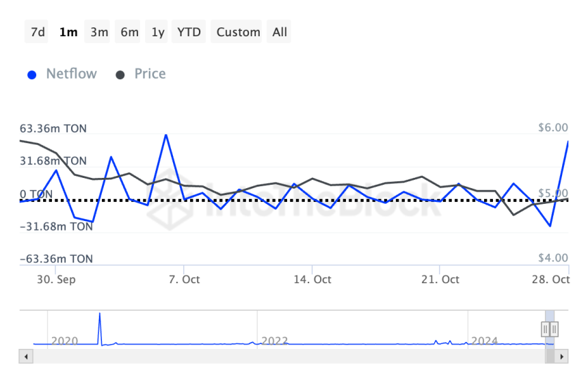Toggle Price series visibility via legend label
The height and width of the screenshot is (392, 588).
[x=150, y=74]
